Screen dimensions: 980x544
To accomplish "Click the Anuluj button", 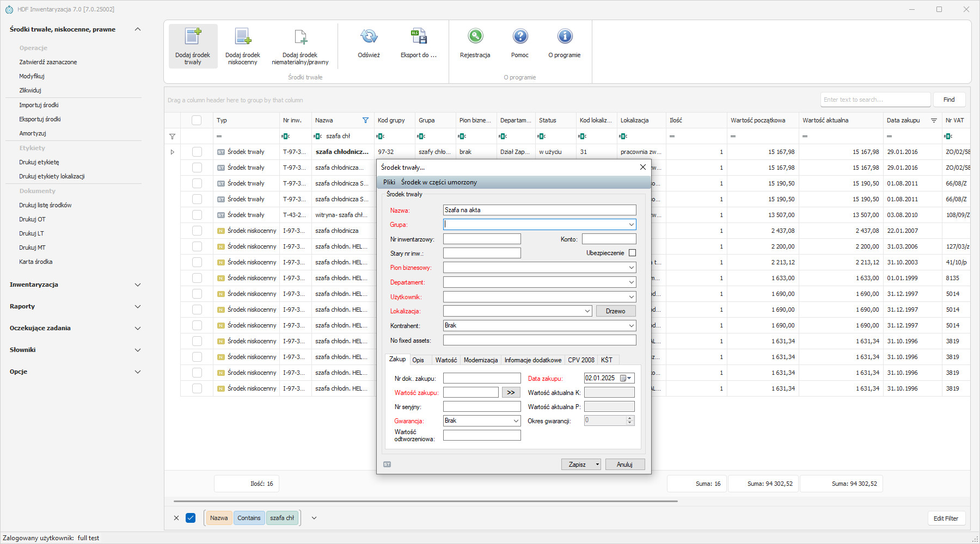I will coord(624,465).
